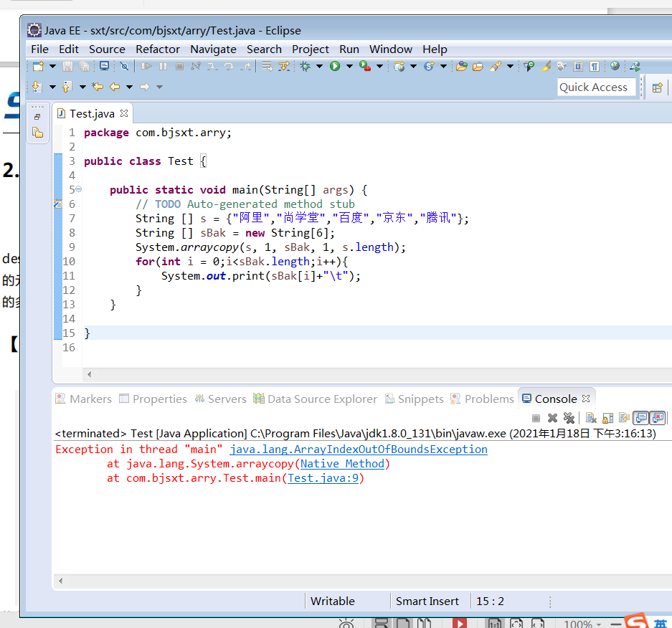Toggle the Word Wrap console icon
The height and width of the screenshot is (628, 672).
tap(624, 418)
